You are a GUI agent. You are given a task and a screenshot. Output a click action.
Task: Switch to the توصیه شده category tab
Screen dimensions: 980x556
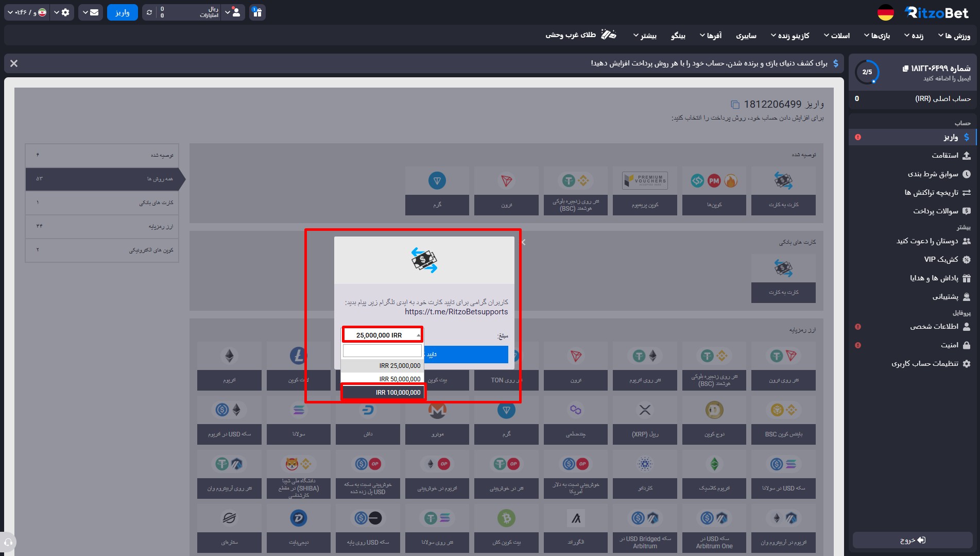(102, 155)
